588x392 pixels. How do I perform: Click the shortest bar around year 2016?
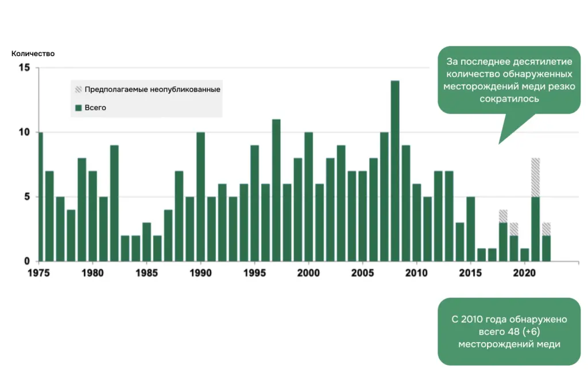coord(482,254)
